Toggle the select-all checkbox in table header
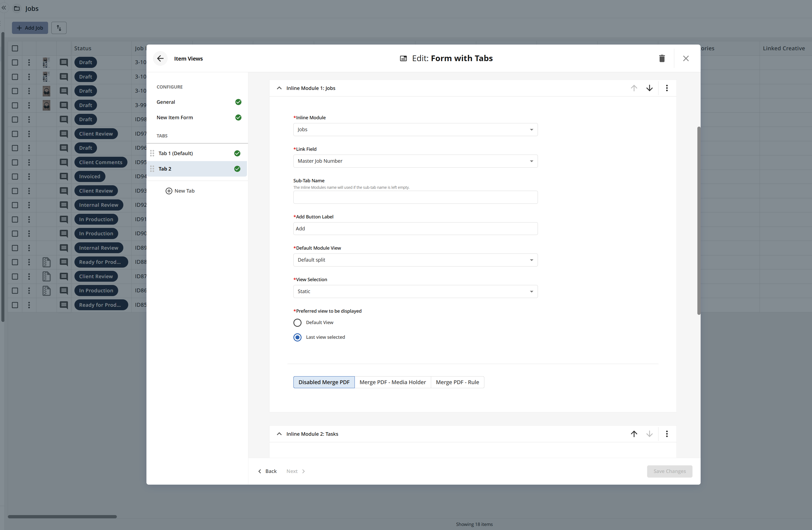The image size is (812, 530). 15,48
